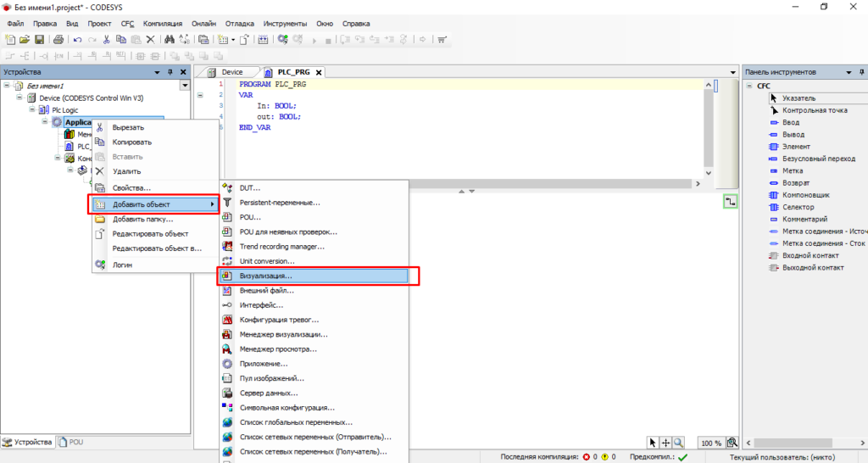
Task: Click the Undo arrow in the toolbar
Action: (x=78, y=40)
